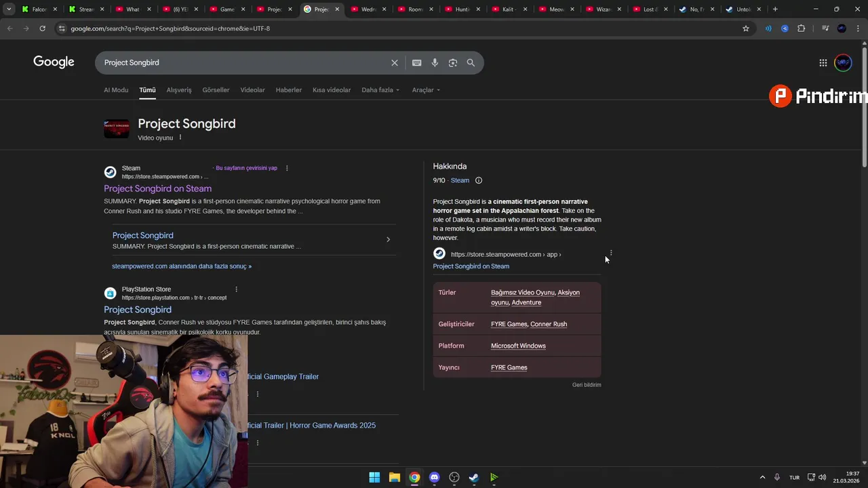This screenshot has height=488, width=868.
Task: Switch to the Alışveriş tab
Action: click(x=179, y=90)
